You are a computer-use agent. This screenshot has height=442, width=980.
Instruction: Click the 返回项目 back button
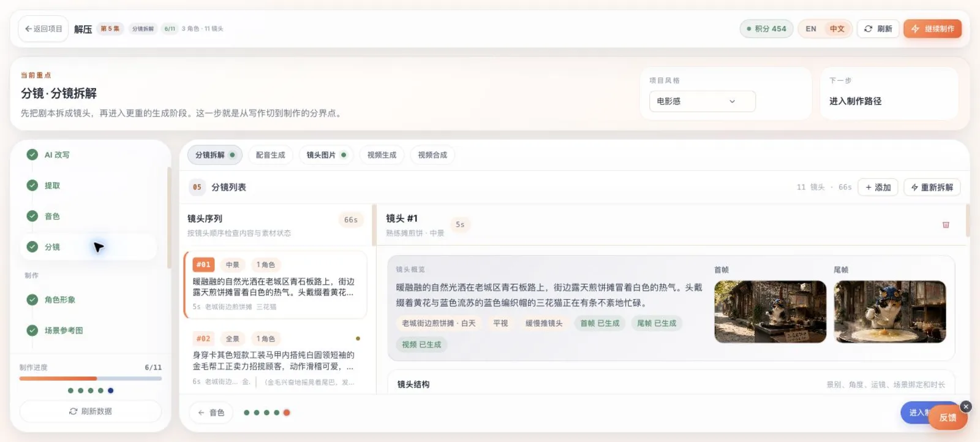(43, 29)
